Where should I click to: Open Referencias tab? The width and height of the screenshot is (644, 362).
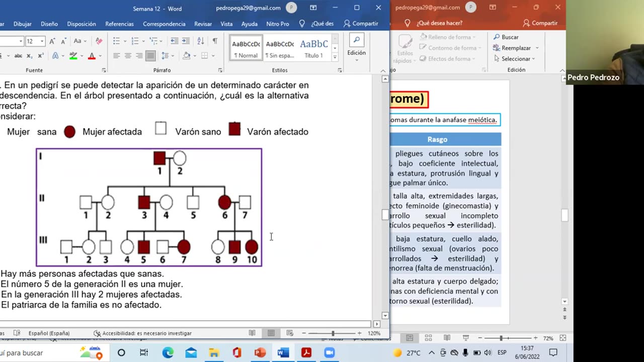(120, 24)
